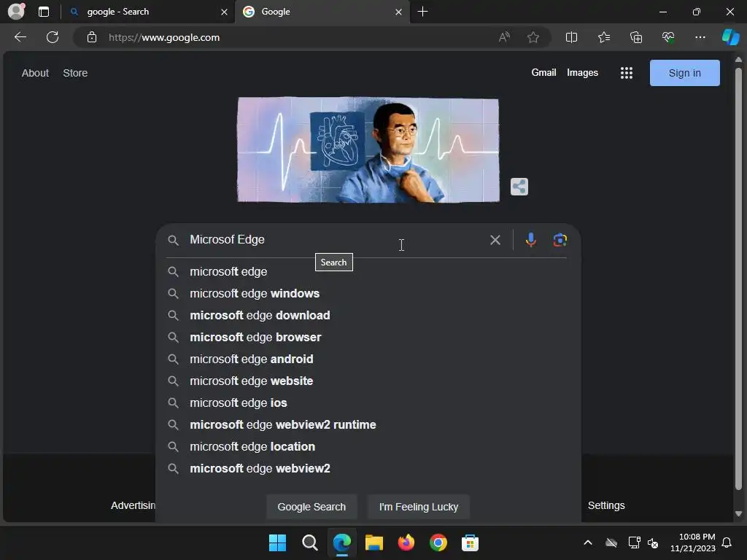The height and width of the screenshot is (560, 747).
Task: Open the Google apps grid
Action: pos(627,73)
